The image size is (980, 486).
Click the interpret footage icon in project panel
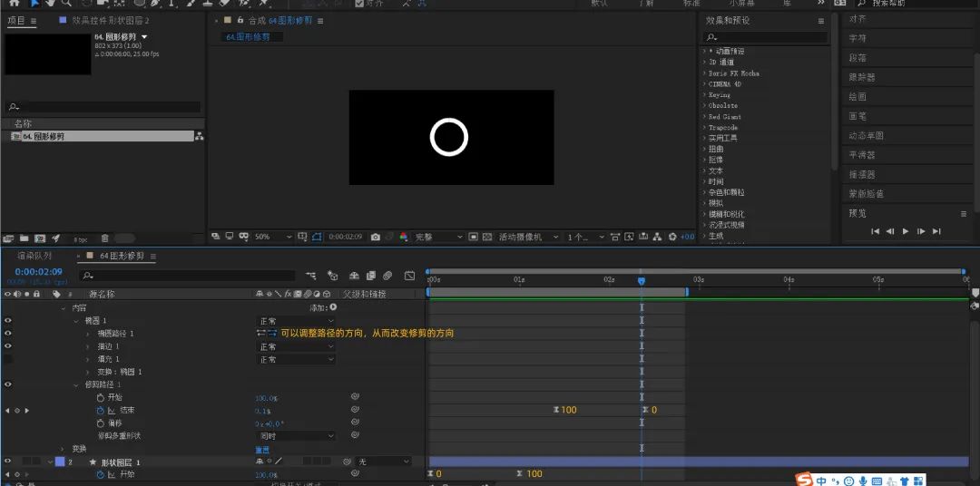point(8,238)
